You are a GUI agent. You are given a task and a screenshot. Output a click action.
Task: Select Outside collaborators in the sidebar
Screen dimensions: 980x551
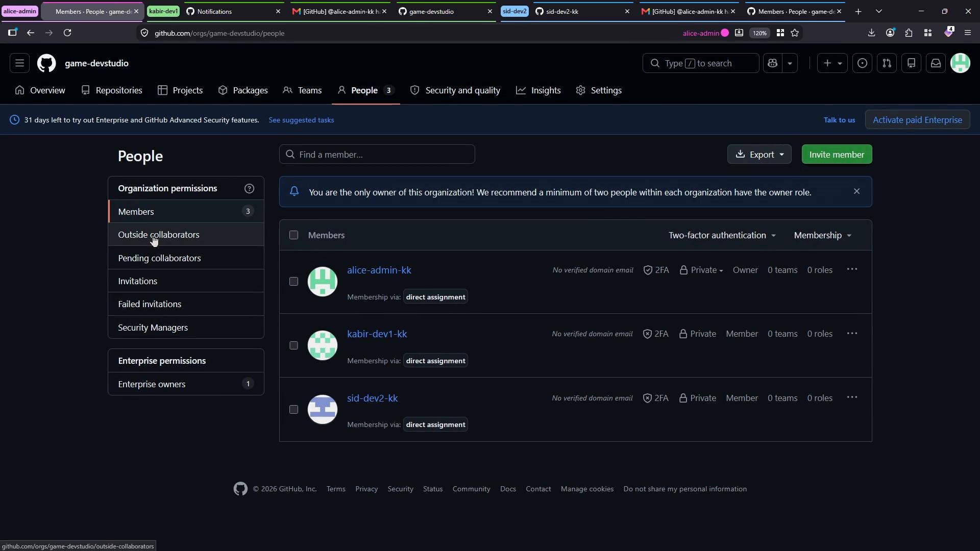[x=186, y=235]
